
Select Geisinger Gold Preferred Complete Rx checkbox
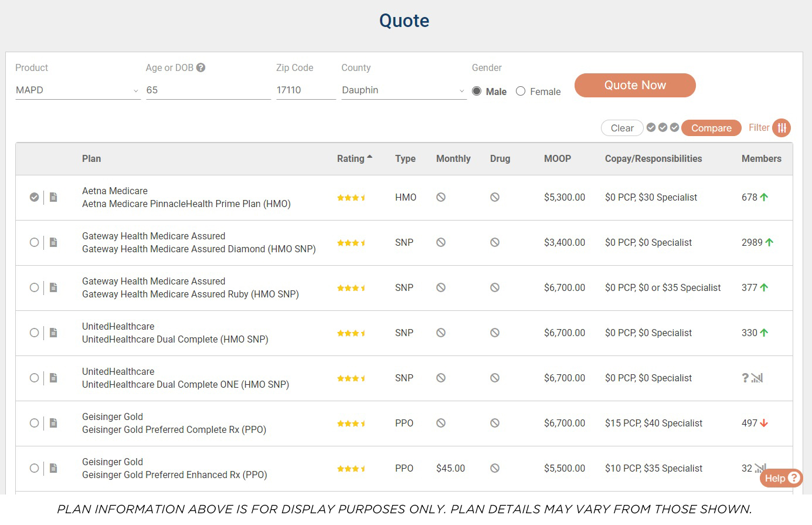coord(34,423)
